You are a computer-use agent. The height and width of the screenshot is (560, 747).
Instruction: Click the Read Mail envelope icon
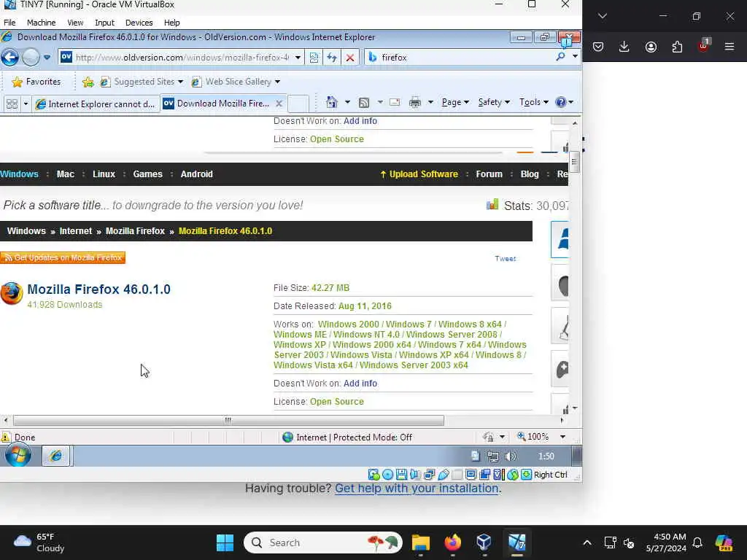tap(395, 102)
